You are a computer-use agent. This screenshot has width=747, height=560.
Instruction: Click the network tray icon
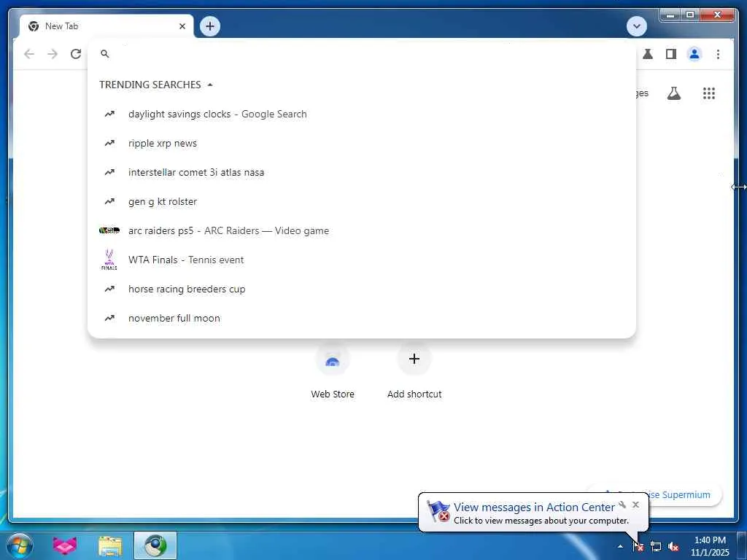(x=656, y=546)
